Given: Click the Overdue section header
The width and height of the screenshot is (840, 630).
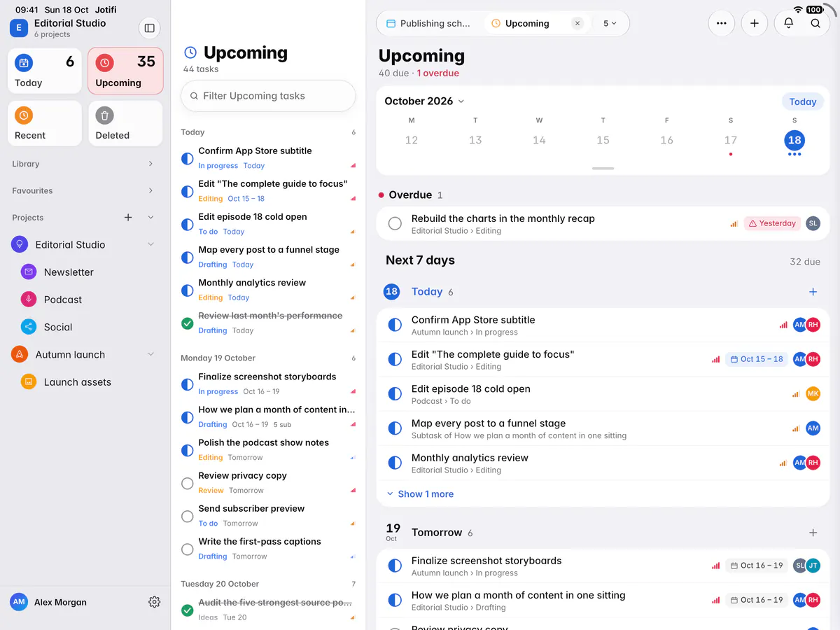Looking at the screenshot, I should (410, 195).
